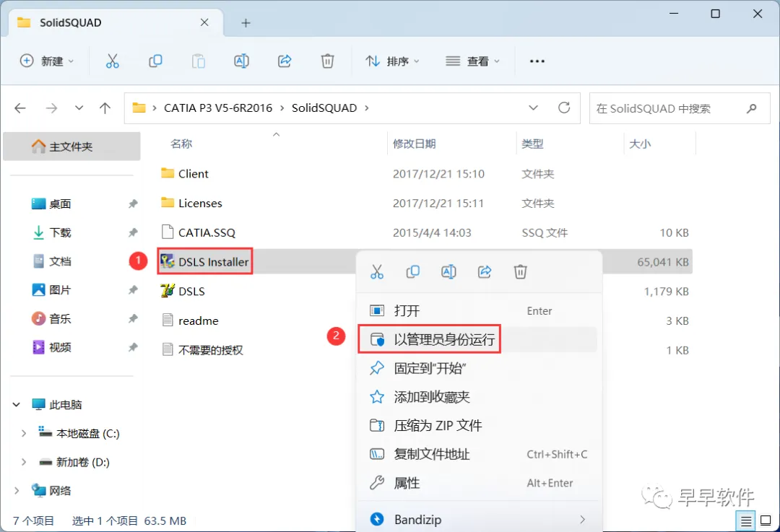Go back with the left arrow

(x=20, y=108)
